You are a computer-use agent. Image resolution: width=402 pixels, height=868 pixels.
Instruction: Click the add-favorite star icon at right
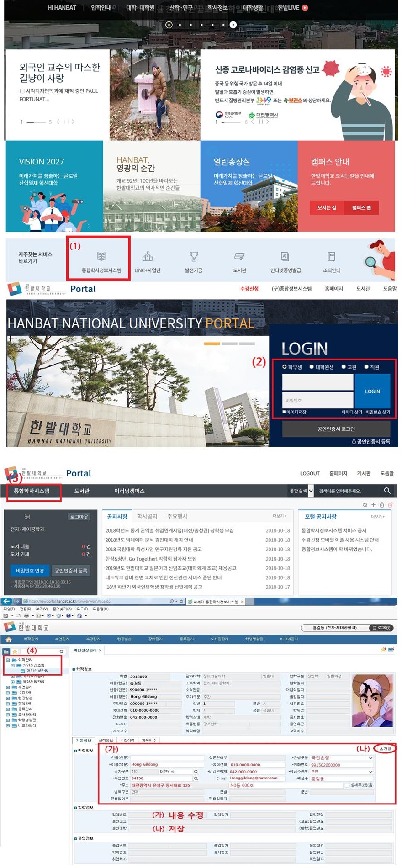click(383, 649)
